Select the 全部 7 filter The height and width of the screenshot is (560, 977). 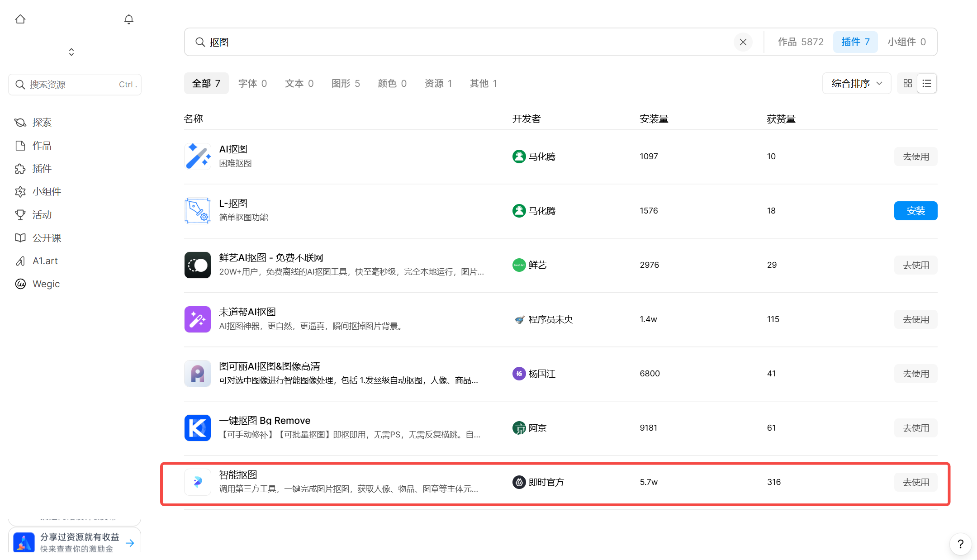[206, 84]
